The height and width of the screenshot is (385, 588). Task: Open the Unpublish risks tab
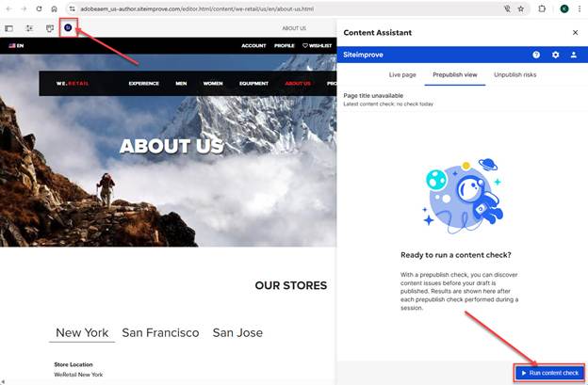pos(514,75)
